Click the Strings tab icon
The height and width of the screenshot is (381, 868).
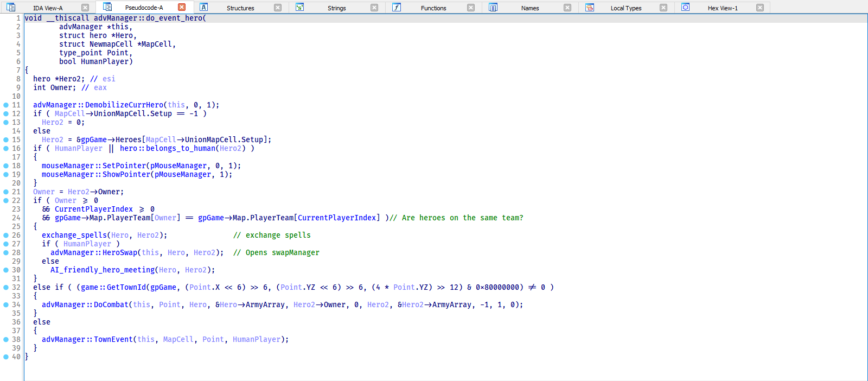[x=299, y=7]
